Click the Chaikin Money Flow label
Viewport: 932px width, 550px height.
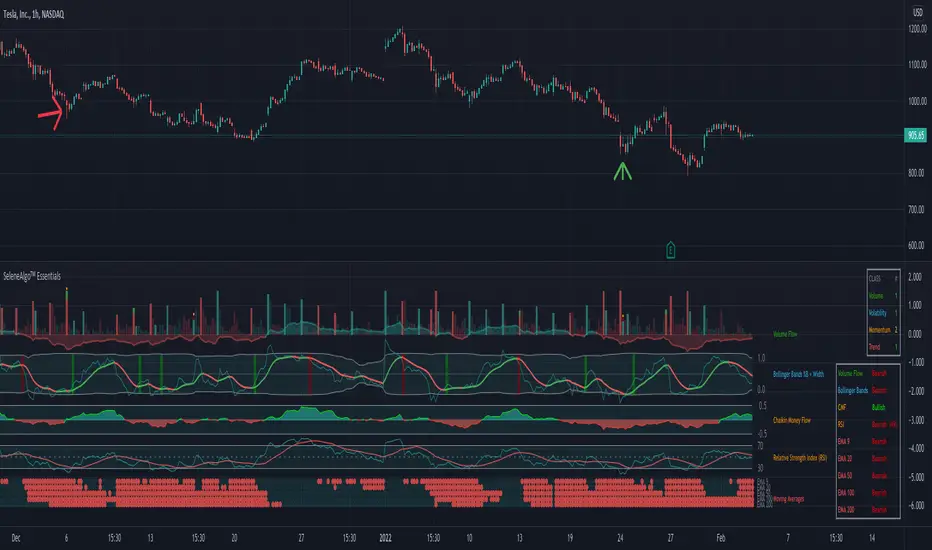(791, 420)
